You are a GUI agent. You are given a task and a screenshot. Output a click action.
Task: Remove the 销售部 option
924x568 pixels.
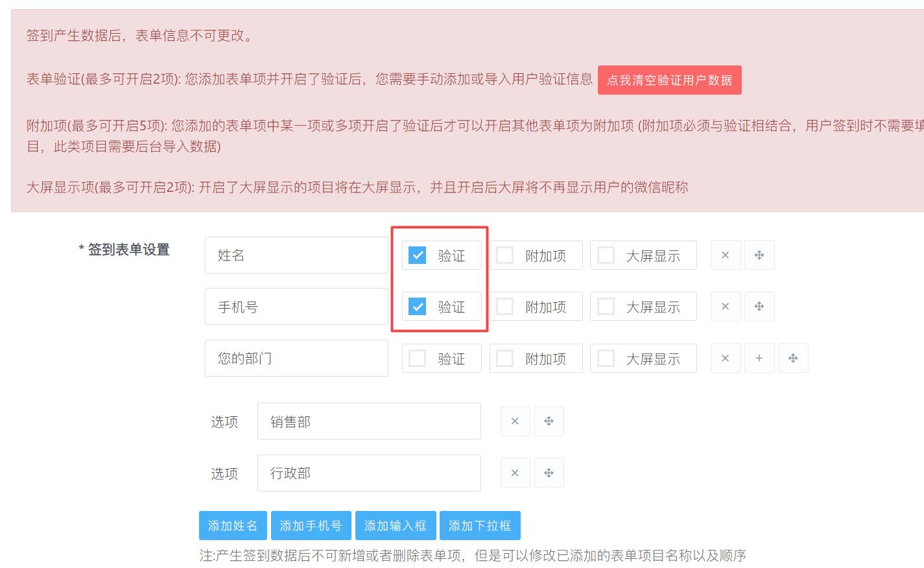tap(515, 421)
